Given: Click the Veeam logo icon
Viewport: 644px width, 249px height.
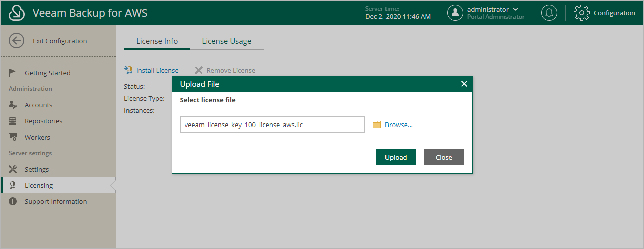Looking at the screenshot, I should coord(17,13).
